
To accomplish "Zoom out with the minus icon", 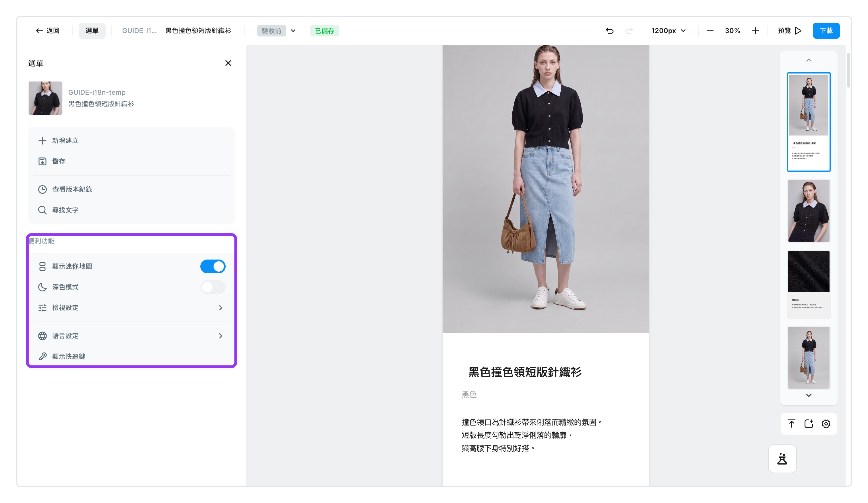I will click(x=710, y=31).
